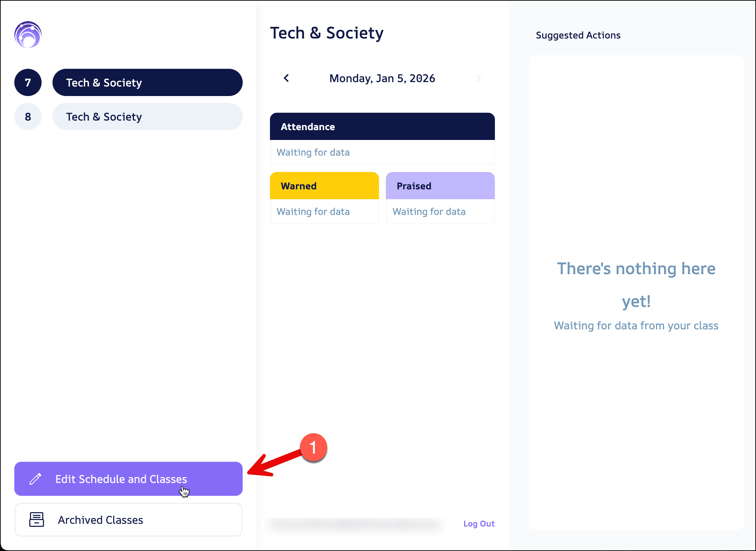Click the purple Praised header

pos(440,186)
